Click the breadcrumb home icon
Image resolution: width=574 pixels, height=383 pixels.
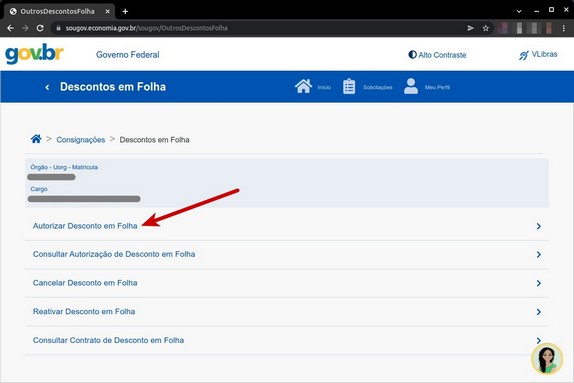(36, 139)
